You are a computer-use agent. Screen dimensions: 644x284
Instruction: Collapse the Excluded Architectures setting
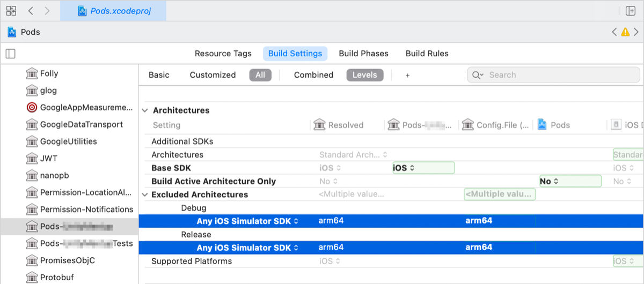[145, 195]
